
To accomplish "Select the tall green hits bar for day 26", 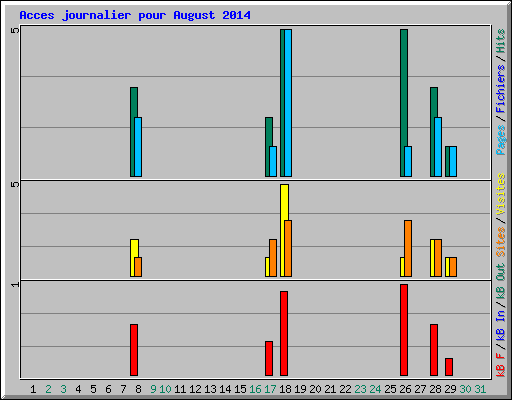I will [404, 103].
